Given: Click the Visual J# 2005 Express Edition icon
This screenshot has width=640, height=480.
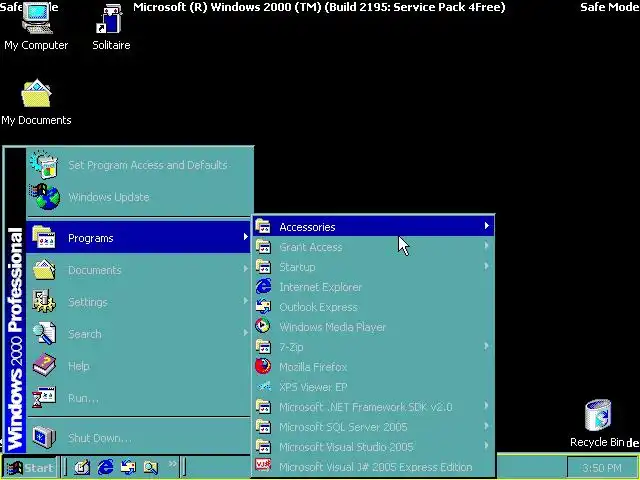Looking at the screenshot, I should pos(263,467).
